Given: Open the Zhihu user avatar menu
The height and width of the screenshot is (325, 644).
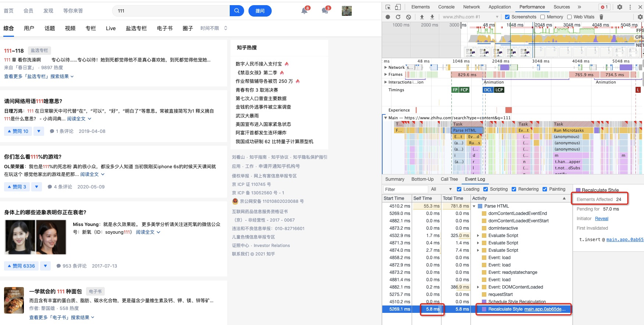Looking at the screenshot, I should (x=347, y=11).
